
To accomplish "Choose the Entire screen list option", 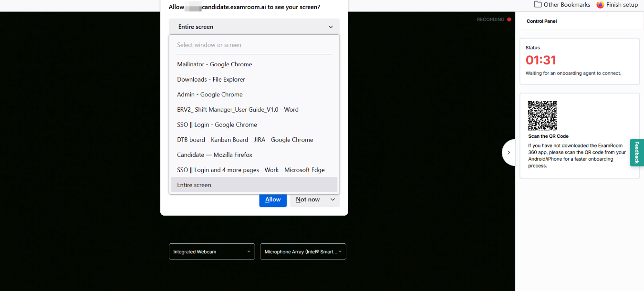I will (x=194, y=185).
